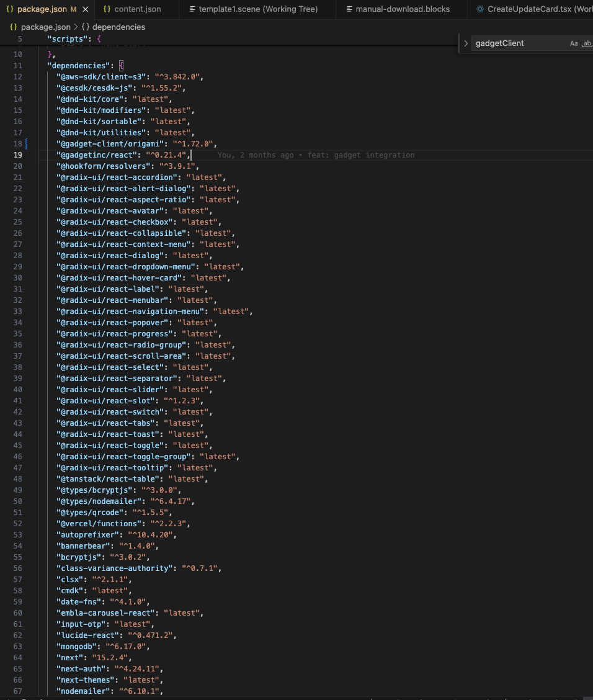The image size is (593, 700).
Task: Toggle Match Case in find widget
Action: tap(574, 43)
